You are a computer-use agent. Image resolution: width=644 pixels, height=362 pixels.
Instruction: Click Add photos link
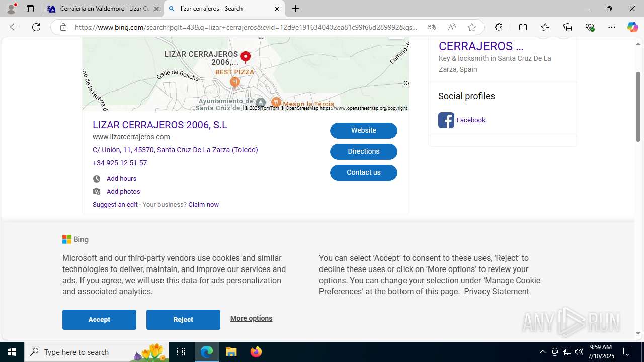pos(123,192)
